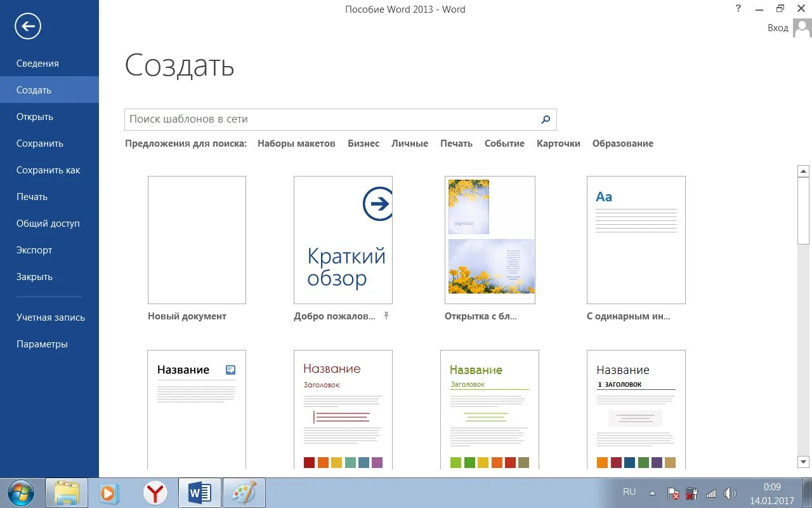
Task: Select black Название template with blue icon
Action: coord(197,410)
